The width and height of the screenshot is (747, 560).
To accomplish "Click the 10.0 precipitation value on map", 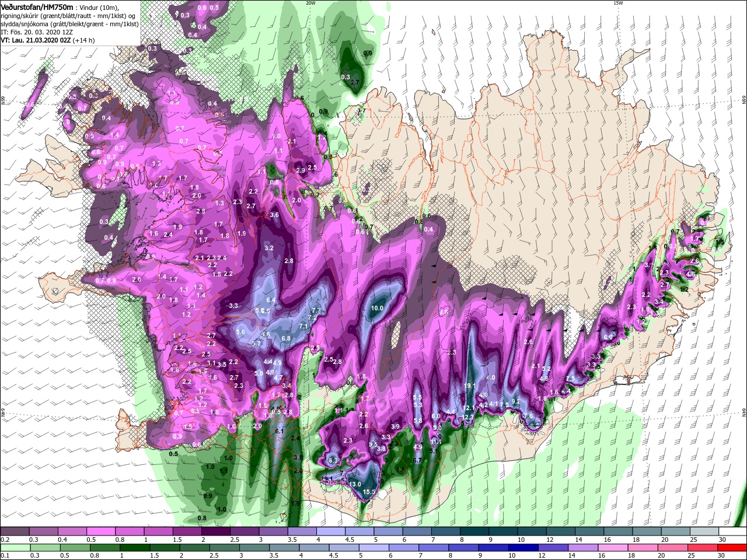I will click(x=377, y=308).
